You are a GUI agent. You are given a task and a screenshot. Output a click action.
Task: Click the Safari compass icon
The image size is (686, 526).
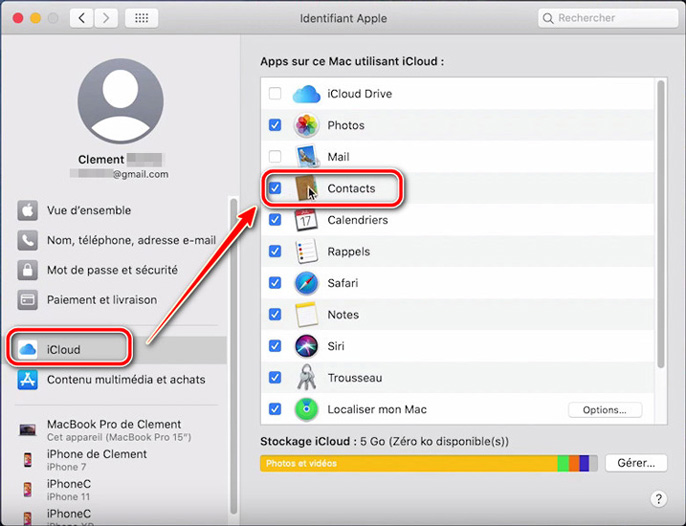coord(306,283)
